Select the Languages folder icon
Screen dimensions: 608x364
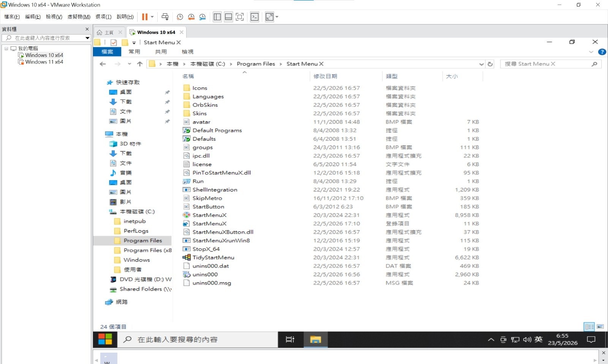pyautogui.click(x=187, y=97)
